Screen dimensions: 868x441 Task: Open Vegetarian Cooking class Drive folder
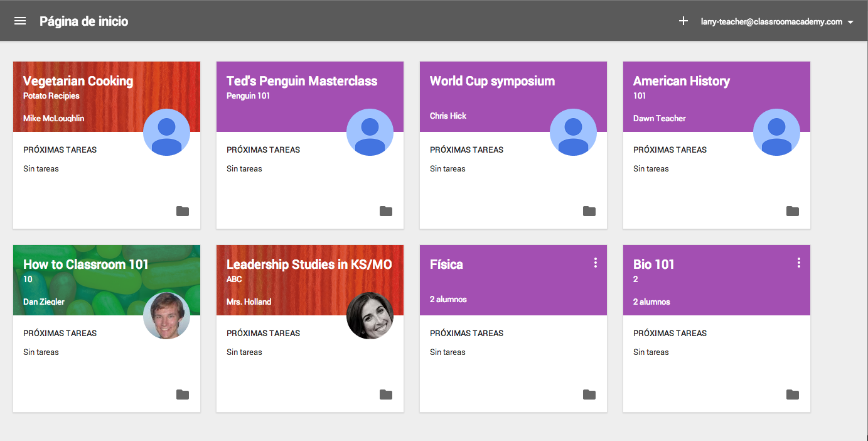click(183, 211)
